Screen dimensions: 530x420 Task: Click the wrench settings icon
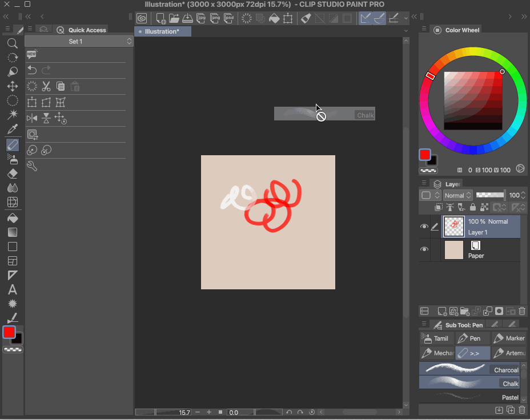click(32, 165)
